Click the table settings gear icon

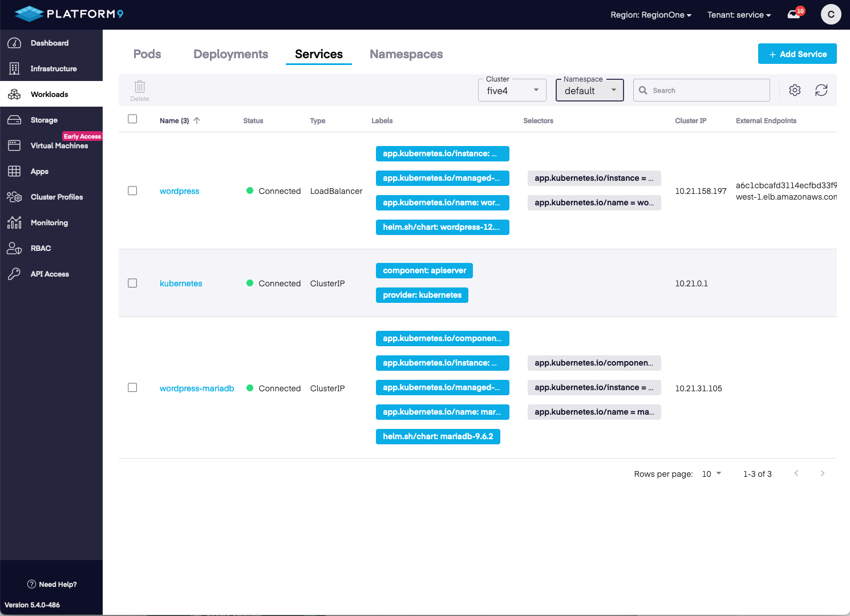[x=795, y=90]
